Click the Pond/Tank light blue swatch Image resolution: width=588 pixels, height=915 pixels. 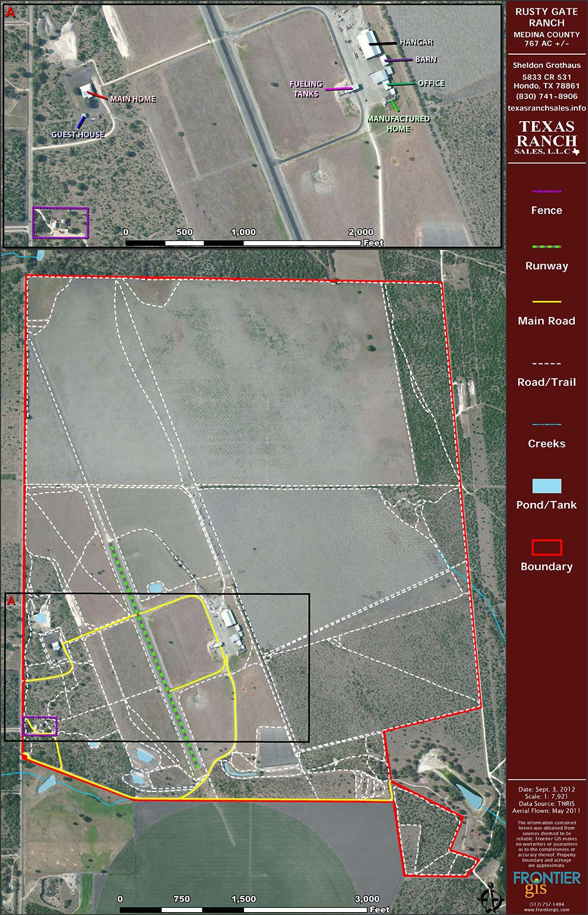pos(547,486)
